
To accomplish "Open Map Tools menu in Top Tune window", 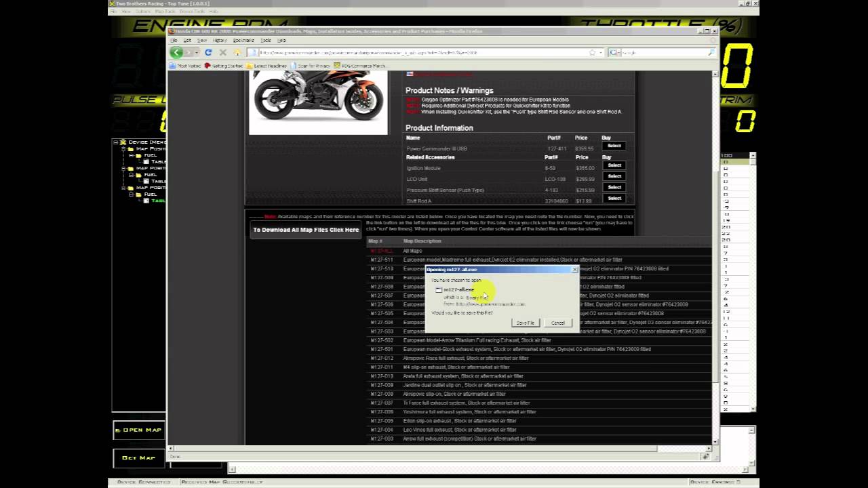I will pos(165,12).
